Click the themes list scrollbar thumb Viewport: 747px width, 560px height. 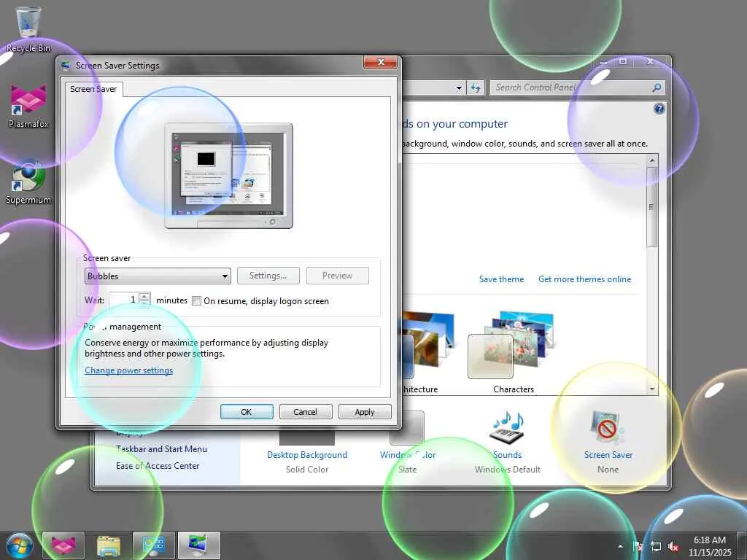tap(651, 206)
